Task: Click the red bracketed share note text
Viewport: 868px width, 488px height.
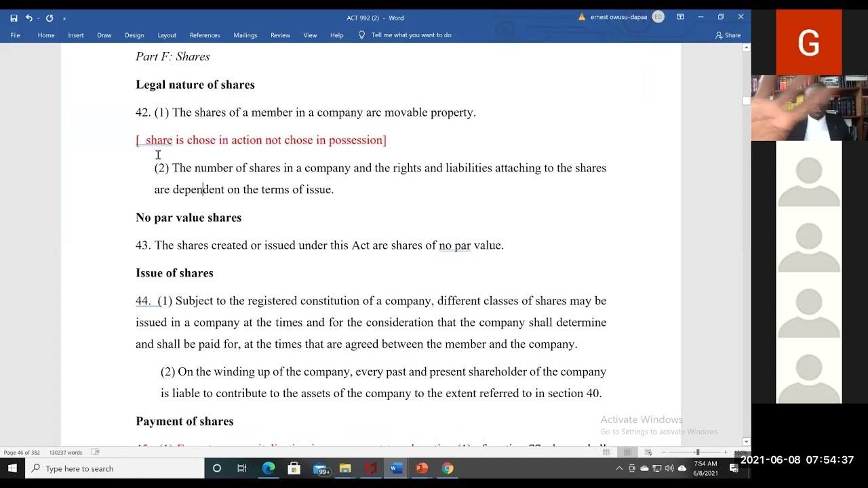Action: (261, 140)
